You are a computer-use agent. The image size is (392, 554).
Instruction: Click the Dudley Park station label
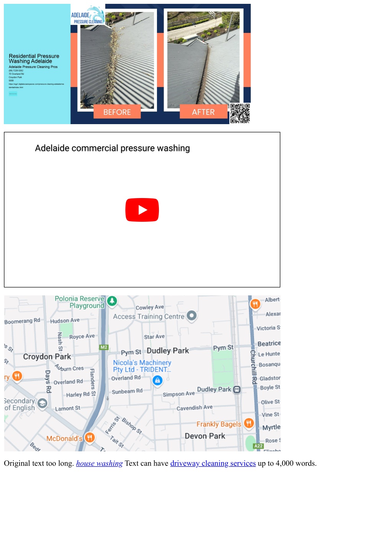[x=214, y=390]
